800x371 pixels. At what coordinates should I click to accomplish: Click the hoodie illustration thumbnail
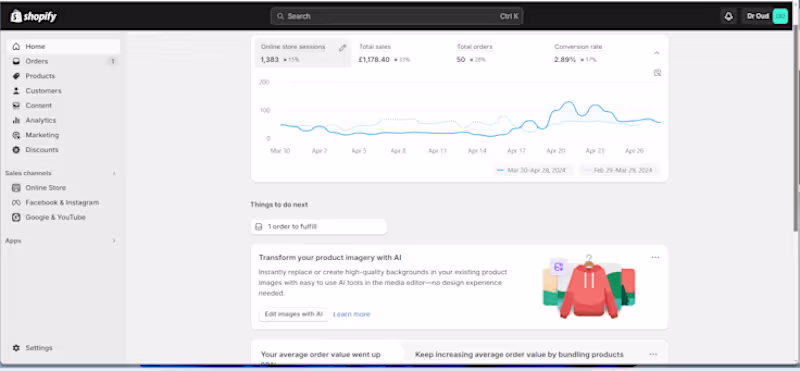[x=589, y=287]
